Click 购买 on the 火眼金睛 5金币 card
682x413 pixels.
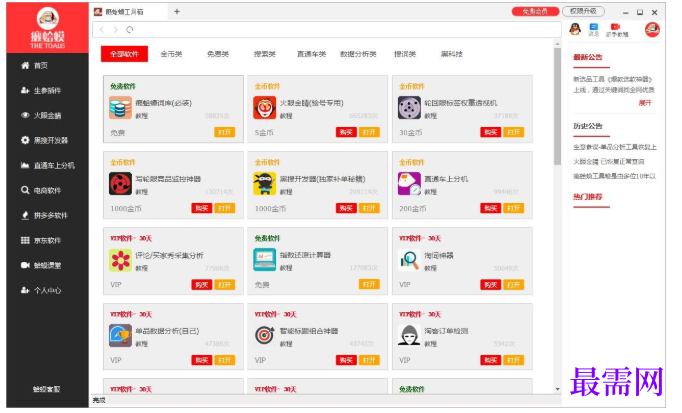[x=346, y=132]
